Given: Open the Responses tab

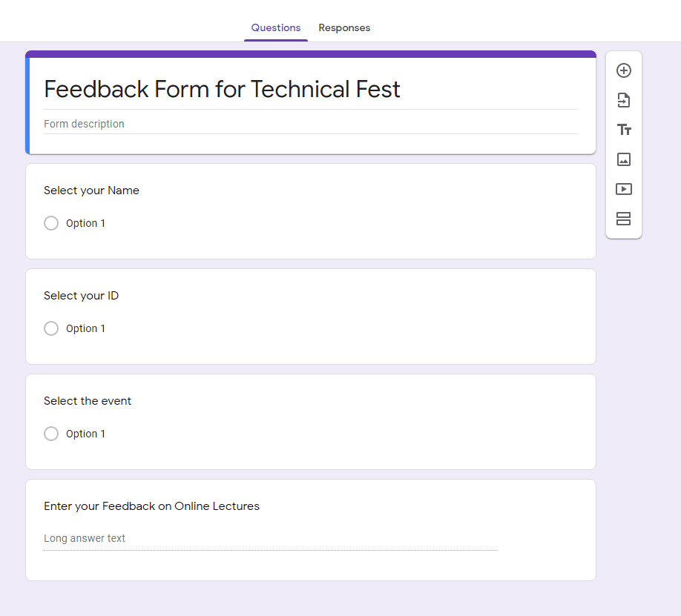Looking at the screenshot, I should [344, 27].
